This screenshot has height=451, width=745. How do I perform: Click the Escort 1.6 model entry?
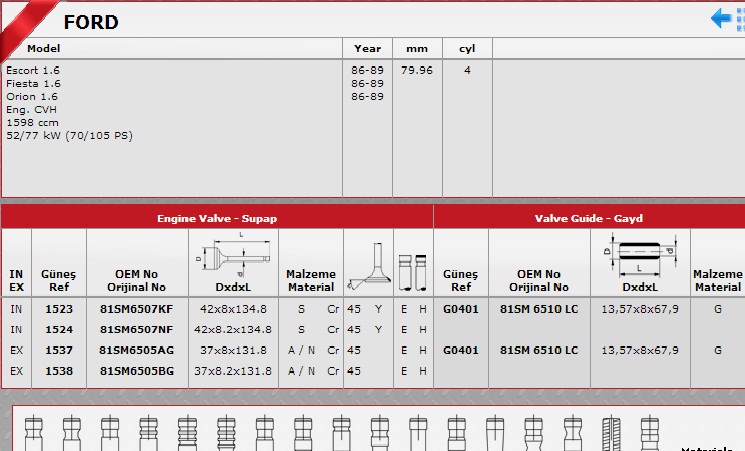pos(33,71)
